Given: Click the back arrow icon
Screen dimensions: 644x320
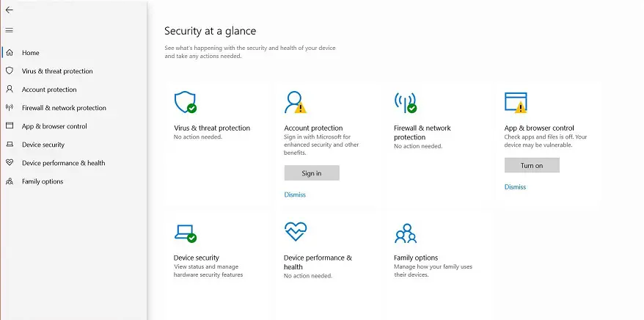Looking at the screenshot, I should pos(9,10).
